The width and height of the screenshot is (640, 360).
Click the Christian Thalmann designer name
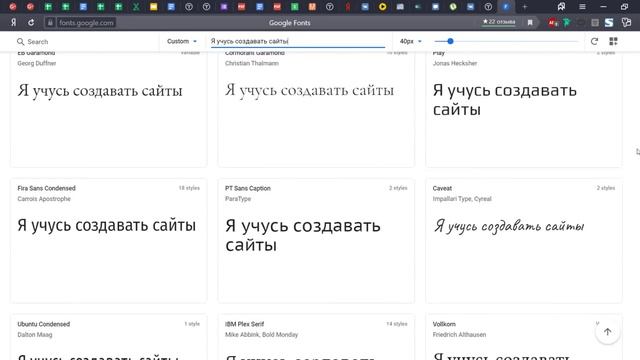pyautogui.click(x=252, y=63)
